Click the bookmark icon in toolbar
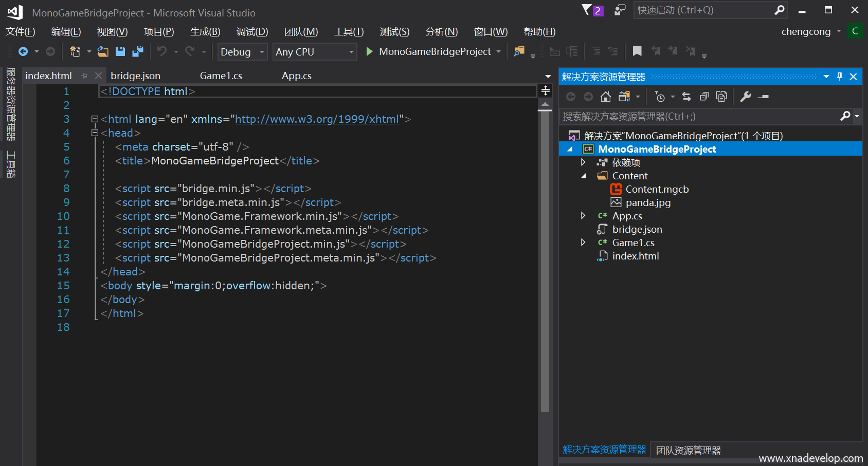The height and width of the screenshot is (466, 868). [x=637, y=51]
